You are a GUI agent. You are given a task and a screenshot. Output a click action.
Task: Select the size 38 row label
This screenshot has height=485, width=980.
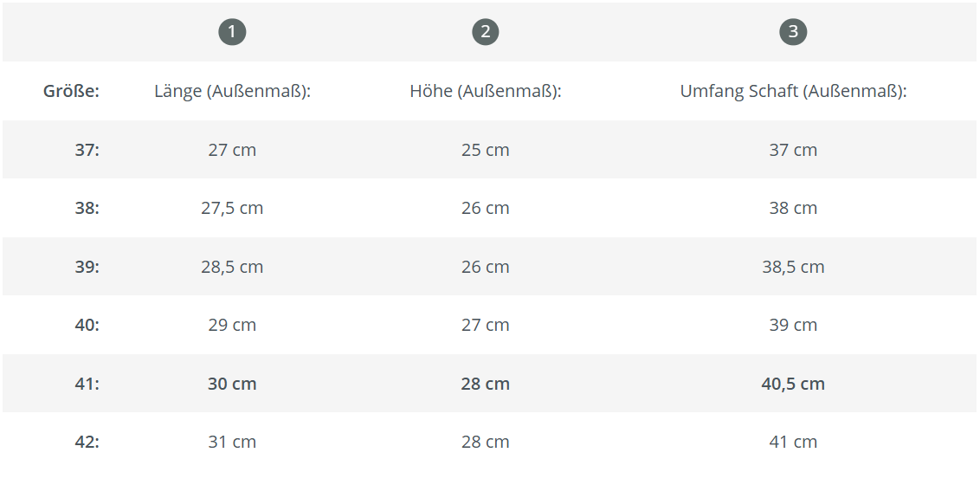[x=87, y=208]
